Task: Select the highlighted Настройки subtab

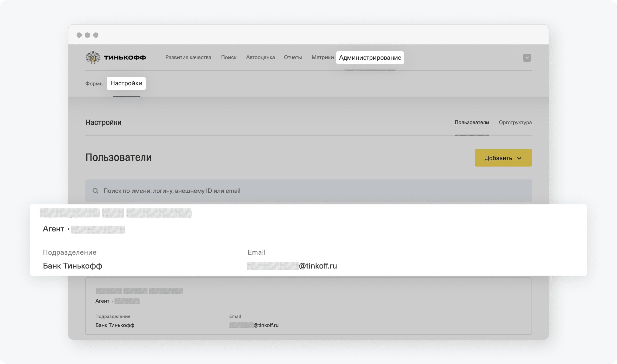Action: coord(126,83)
